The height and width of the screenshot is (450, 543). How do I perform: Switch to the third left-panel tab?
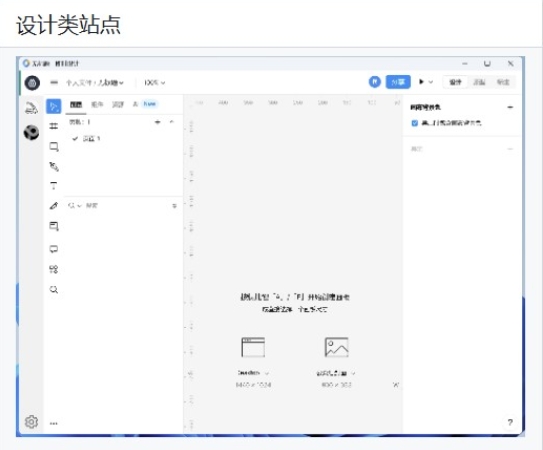point(118,104)
